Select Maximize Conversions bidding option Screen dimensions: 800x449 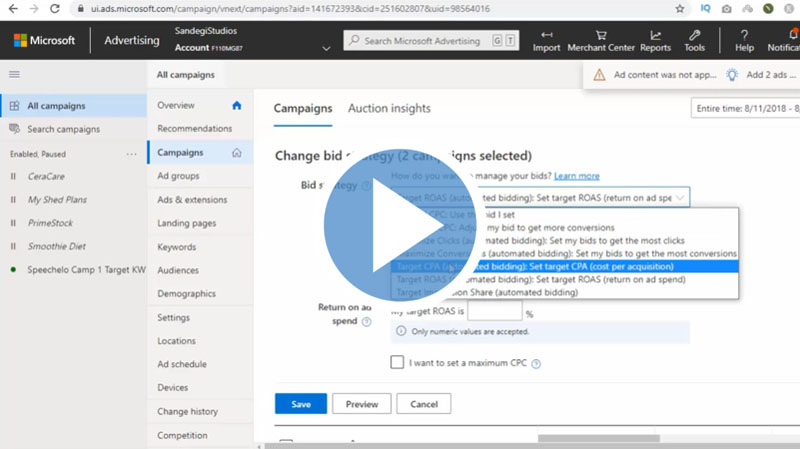(565, 253)
